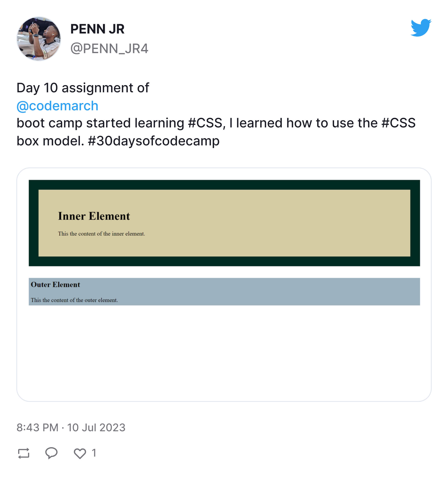The width and height of the screenshot is (448, 477).
Task: Open the attached CSS box model image
Action: pos(224,285)
